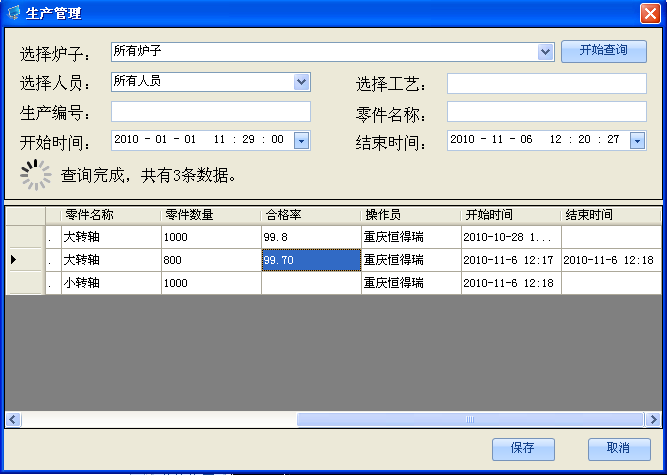This screenshot has width=667, height=475.
Task: Click the 取消 button
Action: coord(619,449)
